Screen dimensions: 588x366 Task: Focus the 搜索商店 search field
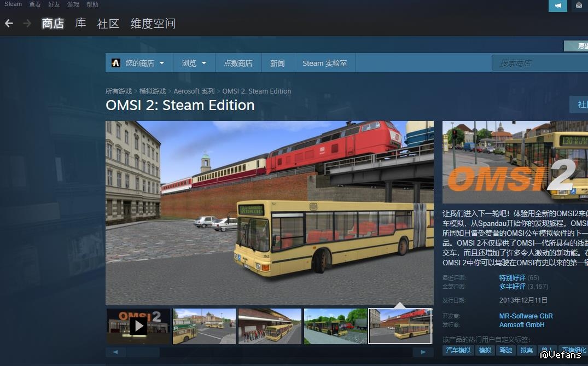540,63
